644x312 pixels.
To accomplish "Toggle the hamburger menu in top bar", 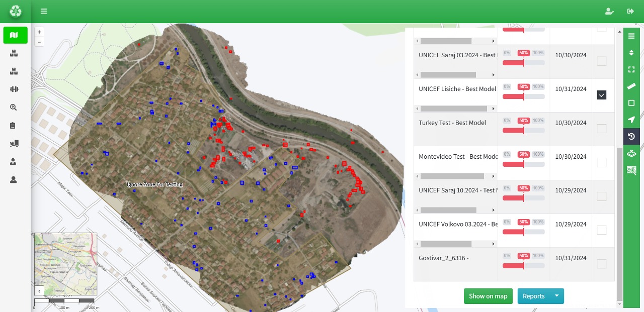I will point(44,11).
